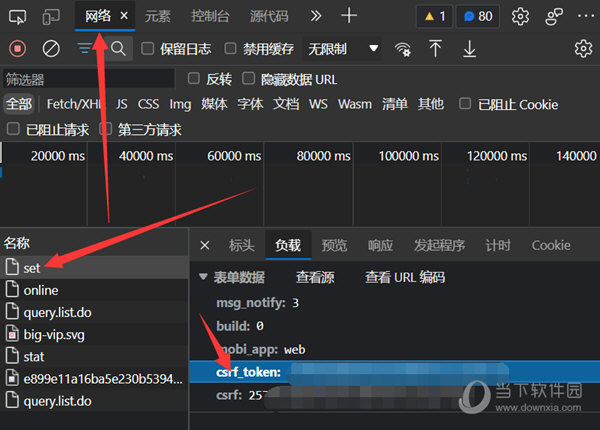
Task: Open the 响应 tab
Action: click(x=380, y=245)
